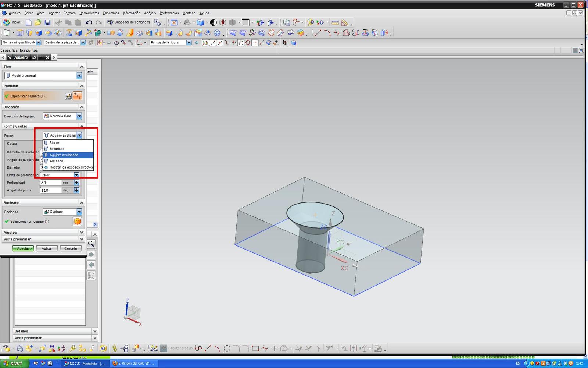Click the Especificar el punto (1) selection row
588x368 pixels.
(34, 96)
